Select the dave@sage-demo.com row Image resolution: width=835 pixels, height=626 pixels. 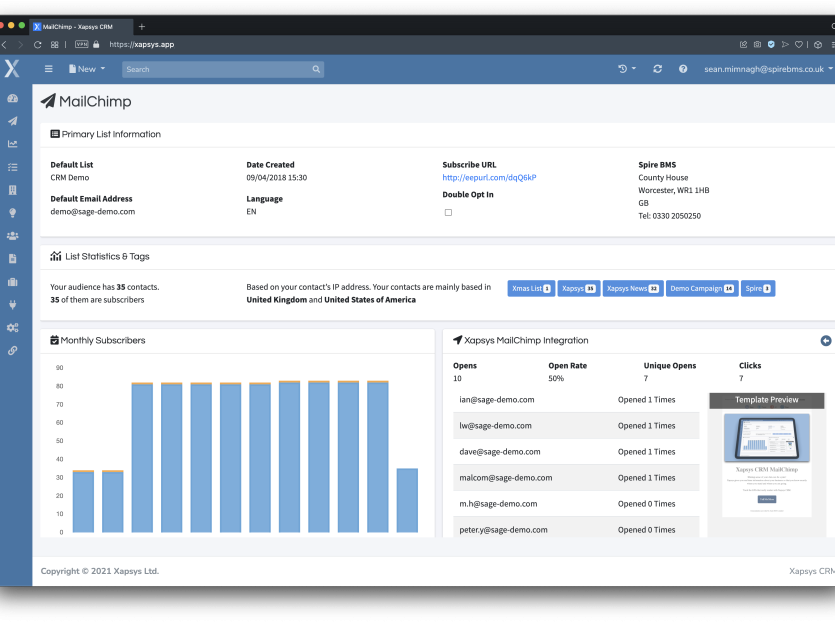[576, 452]
